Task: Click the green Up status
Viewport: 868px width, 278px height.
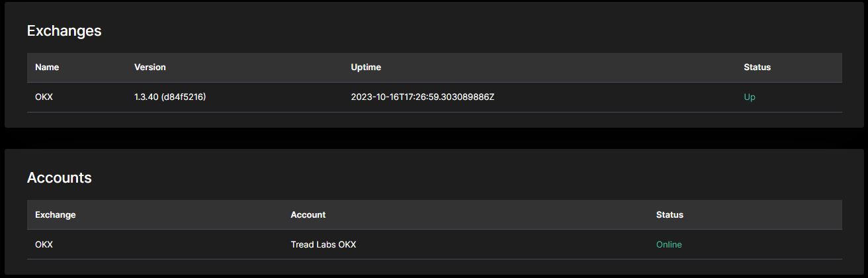Action: 749,97
